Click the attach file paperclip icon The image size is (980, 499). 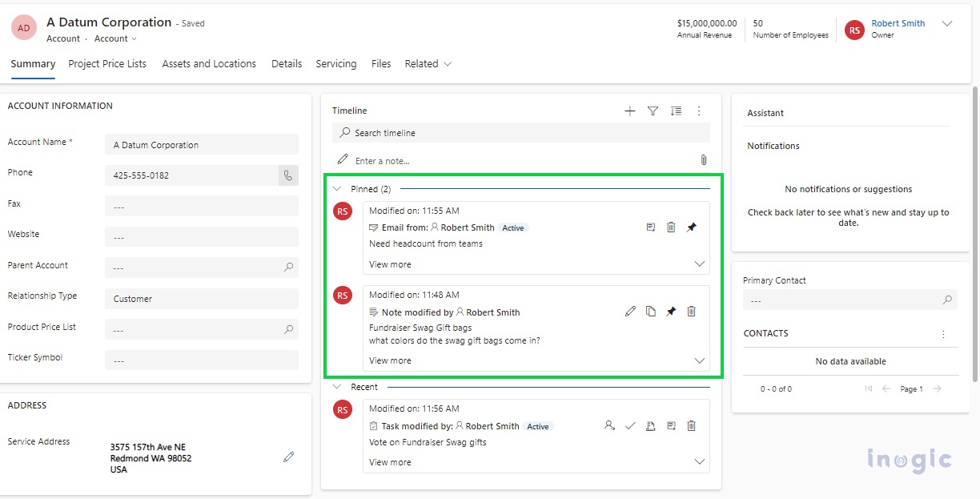[x=703, y=160]
